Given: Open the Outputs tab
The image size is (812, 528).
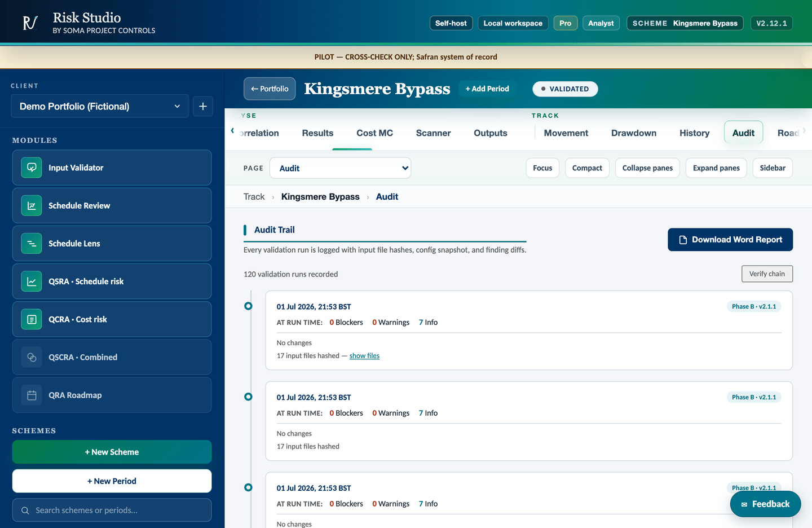Looking at the screenshot, I should pos(491,133).
